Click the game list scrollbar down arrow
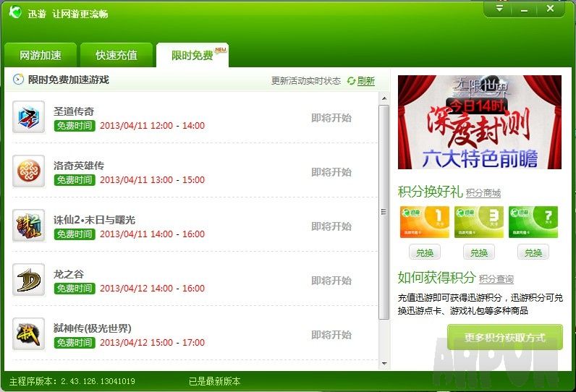The image size is (576, 392). tap(384, 363)
